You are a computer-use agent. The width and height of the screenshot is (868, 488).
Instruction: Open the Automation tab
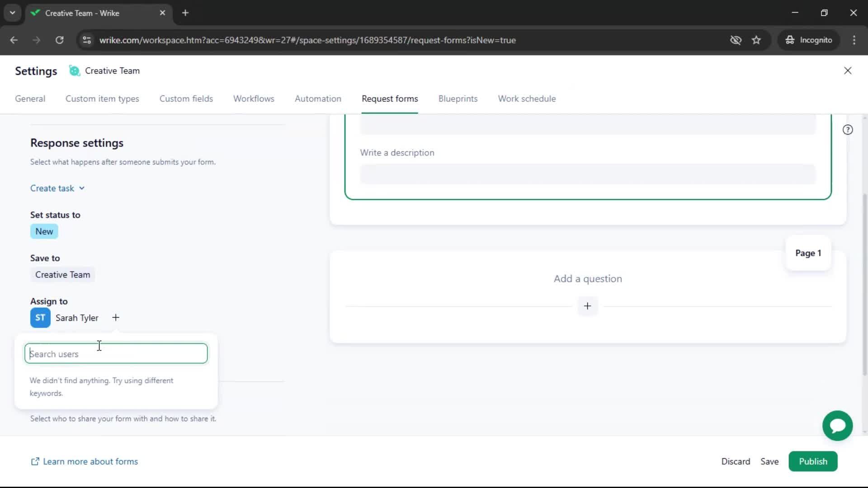[x=318, y=99]
